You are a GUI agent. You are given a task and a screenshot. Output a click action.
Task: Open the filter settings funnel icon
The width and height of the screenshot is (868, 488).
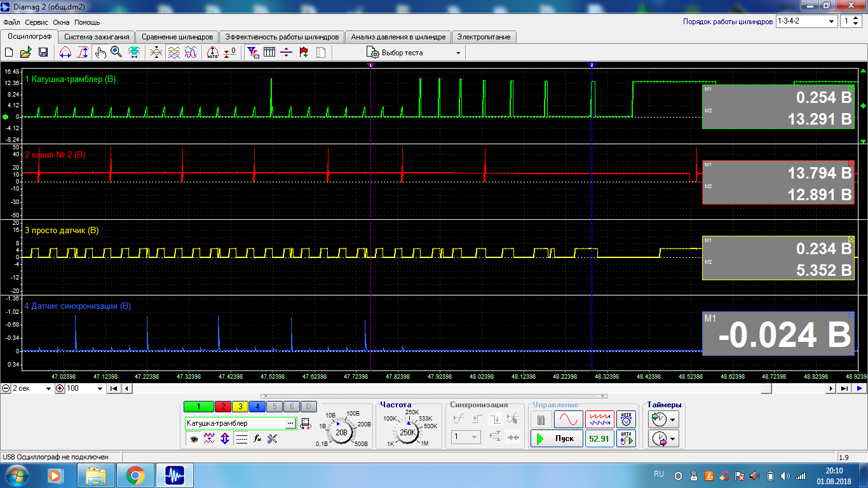pyautogui.click(x=253, y=53)
